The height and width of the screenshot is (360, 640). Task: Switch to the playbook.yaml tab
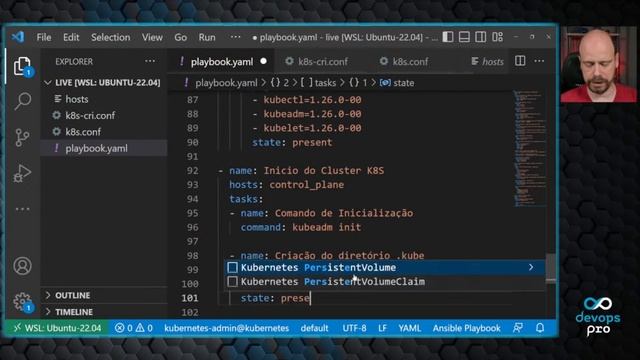click(221, 62)
